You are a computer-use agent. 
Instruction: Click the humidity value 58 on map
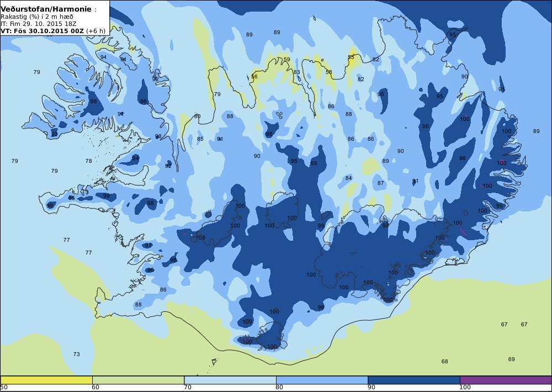click(x=329, y=72)
